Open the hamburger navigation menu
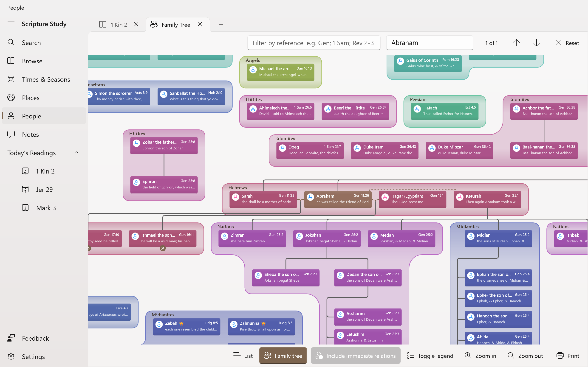The width and height of the screenshot is (588, 367). pos(11,24)
